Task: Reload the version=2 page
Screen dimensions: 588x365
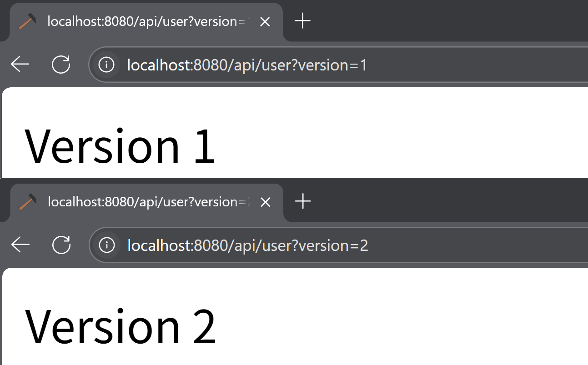Action: click(x=61, y=245)
